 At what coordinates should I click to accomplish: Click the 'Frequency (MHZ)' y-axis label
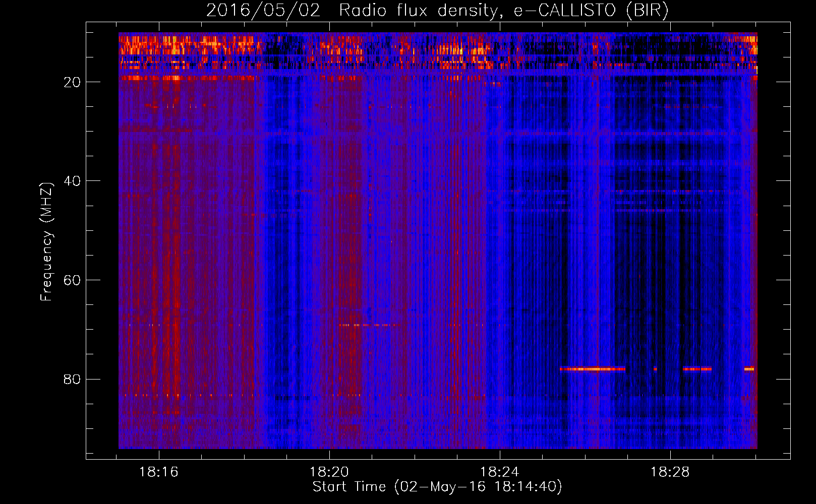(x=46, y=242)
